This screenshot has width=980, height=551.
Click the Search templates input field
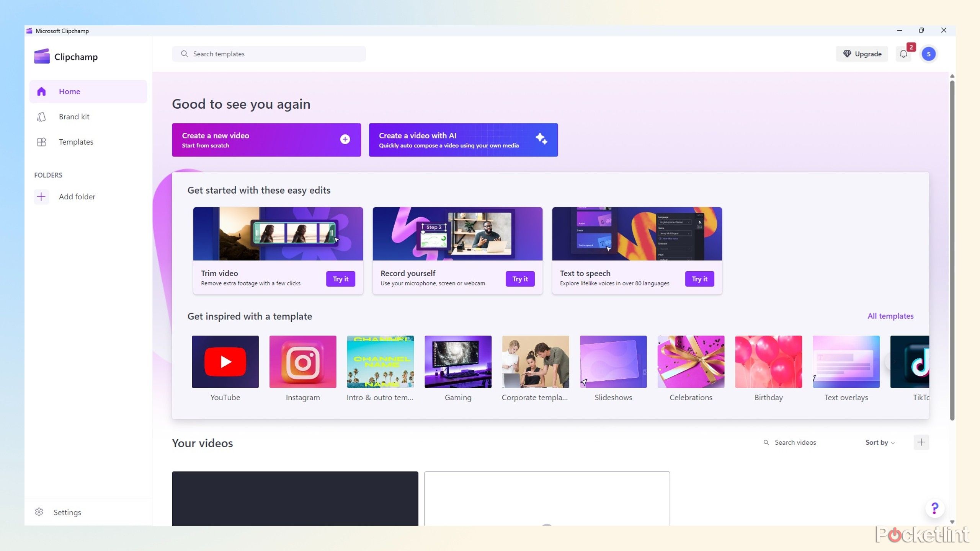click(269, 54)
